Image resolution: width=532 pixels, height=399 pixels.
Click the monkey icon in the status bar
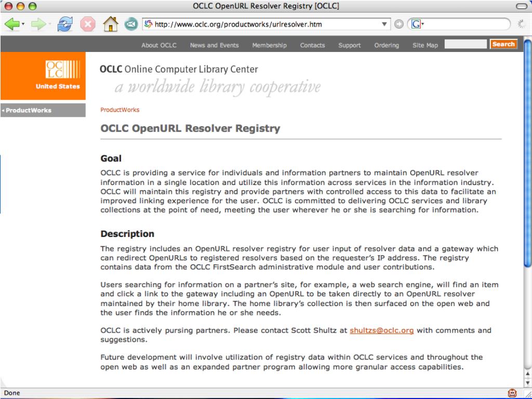(x=512, y=393)
